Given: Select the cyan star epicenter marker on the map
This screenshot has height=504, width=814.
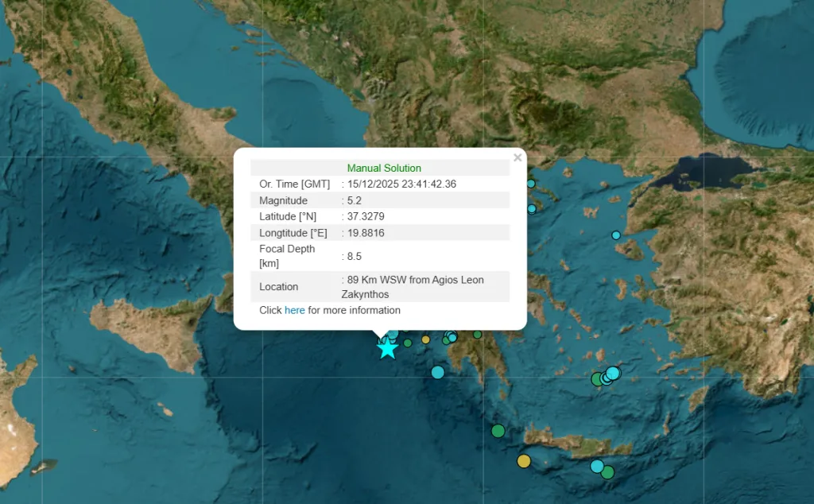Looking at the screenshot, I should coord(387,347).
